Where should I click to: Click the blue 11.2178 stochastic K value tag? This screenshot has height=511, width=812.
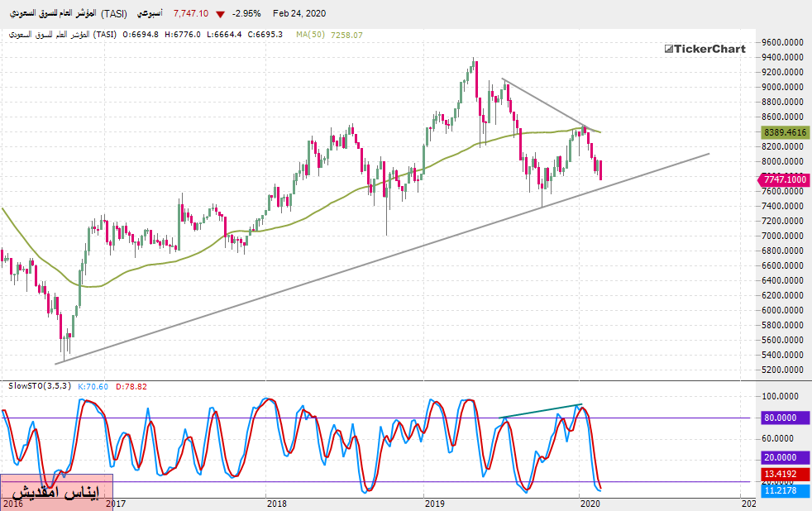tap(785, 490)
